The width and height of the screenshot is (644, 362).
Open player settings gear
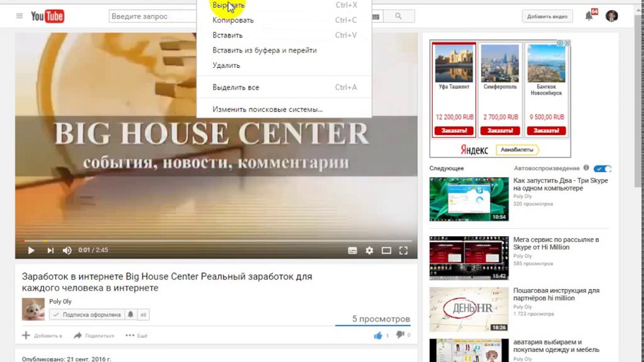[369, 250]
